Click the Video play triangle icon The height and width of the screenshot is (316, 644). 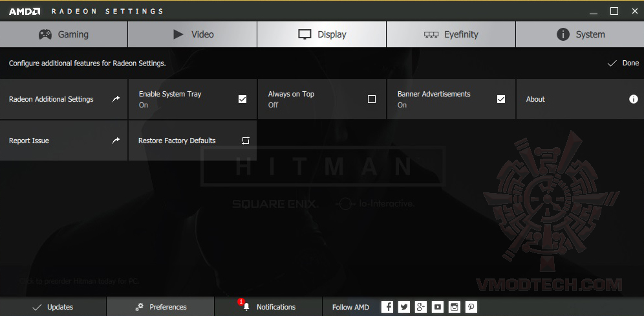pos(178,34)
